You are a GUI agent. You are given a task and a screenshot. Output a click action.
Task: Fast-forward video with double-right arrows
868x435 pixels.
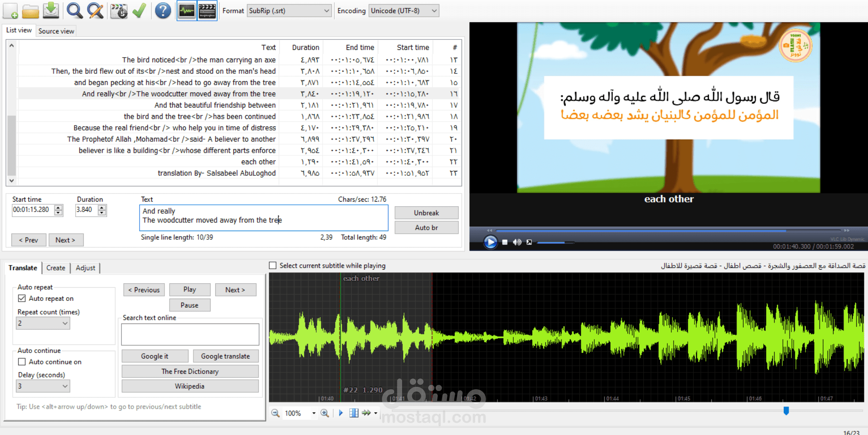pos(847,230)
